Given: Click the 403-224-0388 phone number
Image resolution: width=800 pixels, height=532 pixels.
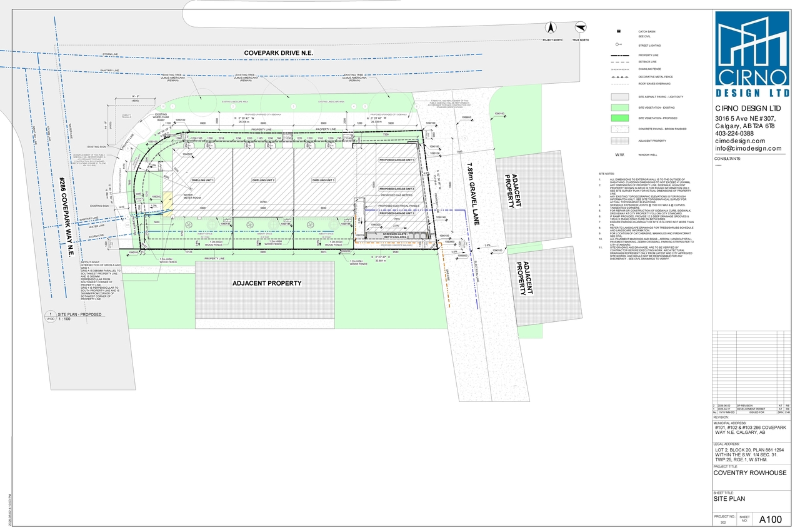Looking at the screenshot, I should click(735, 134).
